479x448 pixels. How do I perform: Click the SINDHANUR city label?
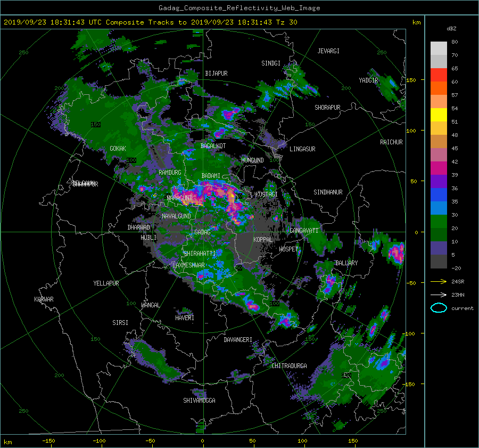coord(328,192)
